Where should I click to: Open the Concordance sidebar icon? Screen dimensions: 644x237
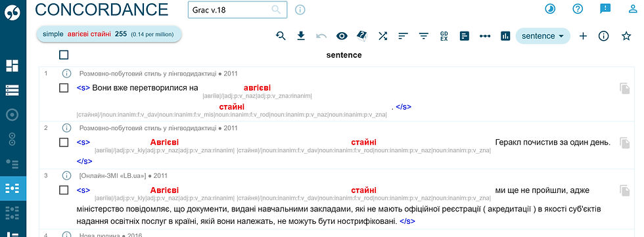click(x=12, y=188)
